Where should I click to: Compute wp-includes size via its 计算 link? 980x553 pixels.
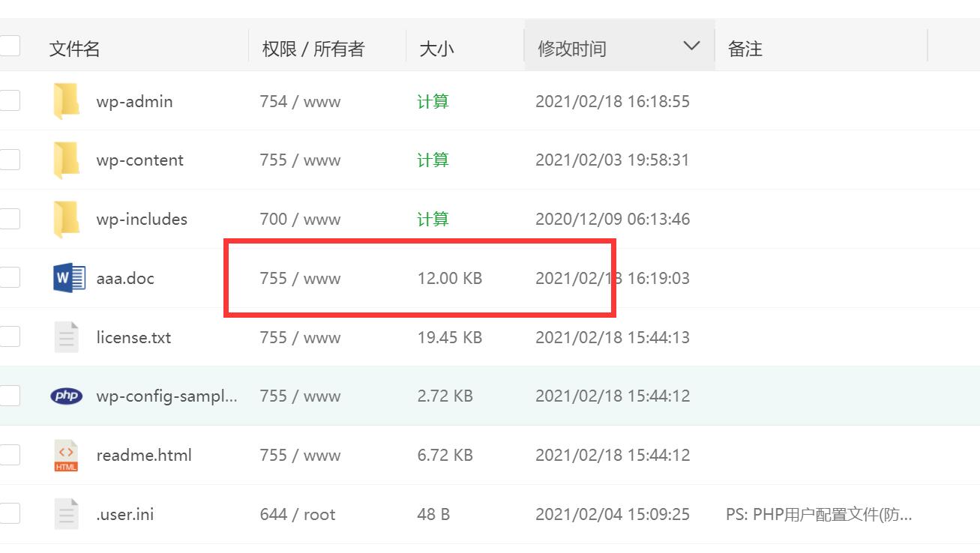433,219
